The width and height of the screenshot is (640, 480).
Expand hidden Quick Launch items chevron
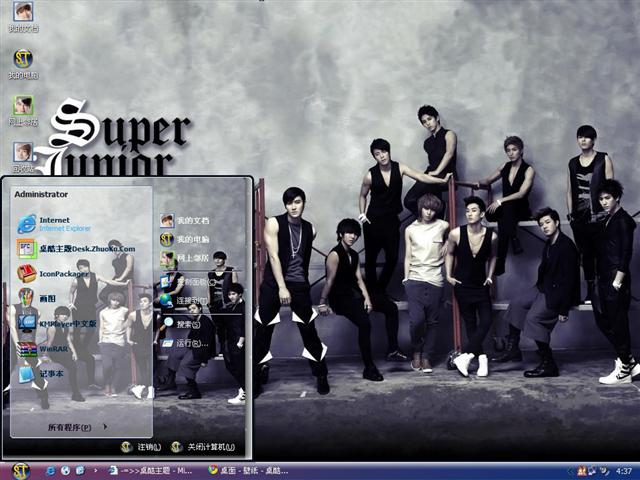96,471
